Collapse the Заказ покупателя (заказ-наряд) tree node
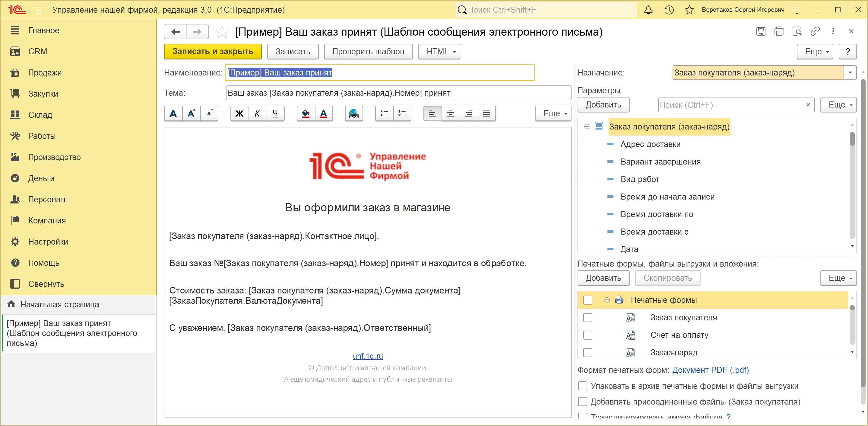The image size is (868, 426). pos(587,127)
